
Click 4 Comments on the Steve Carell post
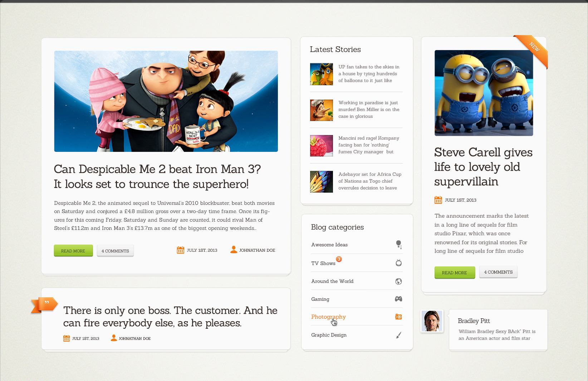click(498, 272)
